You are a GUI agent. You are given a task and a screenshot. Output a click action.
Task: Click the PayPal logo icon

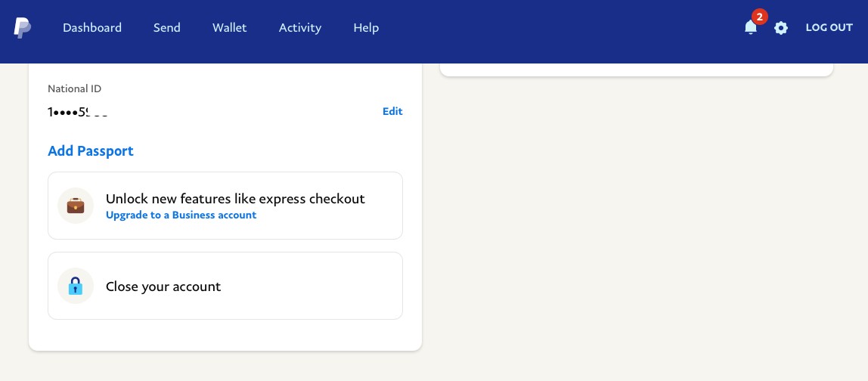pyautogui.click(x=22, y=28)
